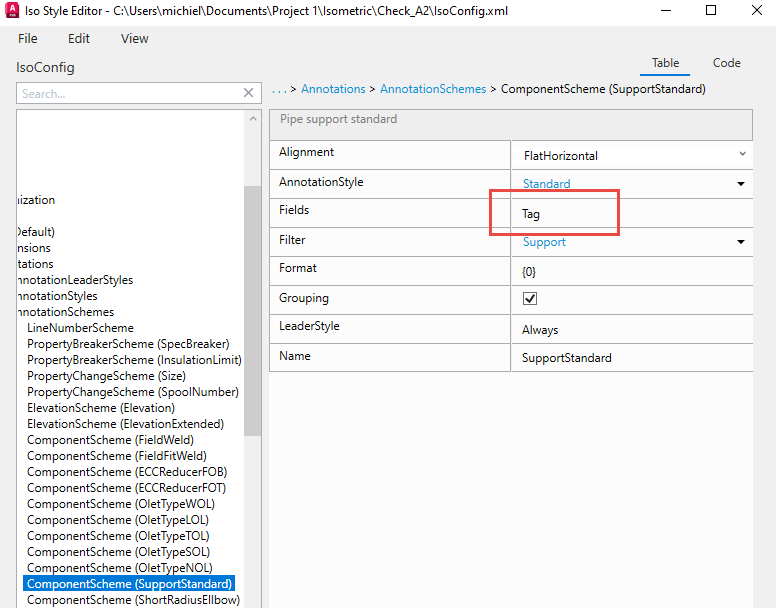776x608 pixels.
Task: Clear the search box with the X icon
Action: [248, 93]
